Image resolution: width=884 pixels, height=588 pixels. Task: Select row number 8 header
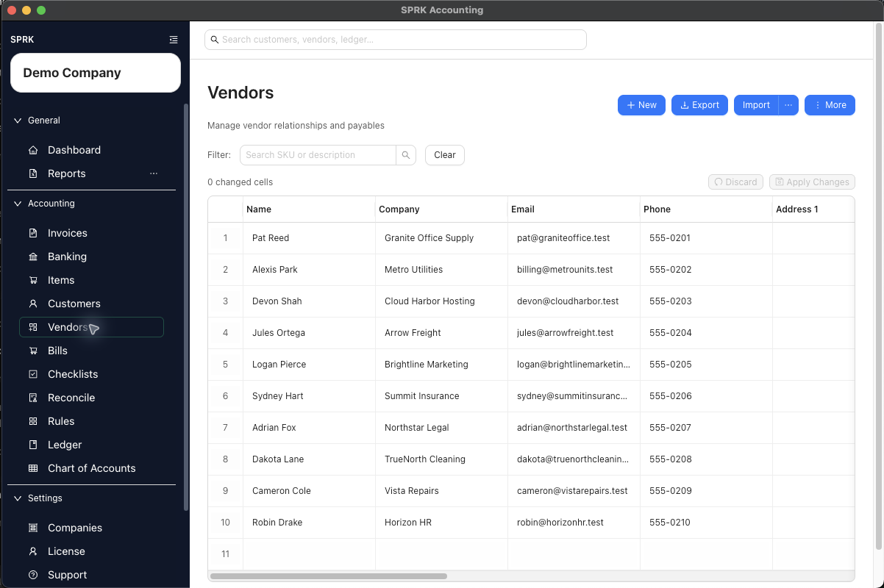click(225, 459)
